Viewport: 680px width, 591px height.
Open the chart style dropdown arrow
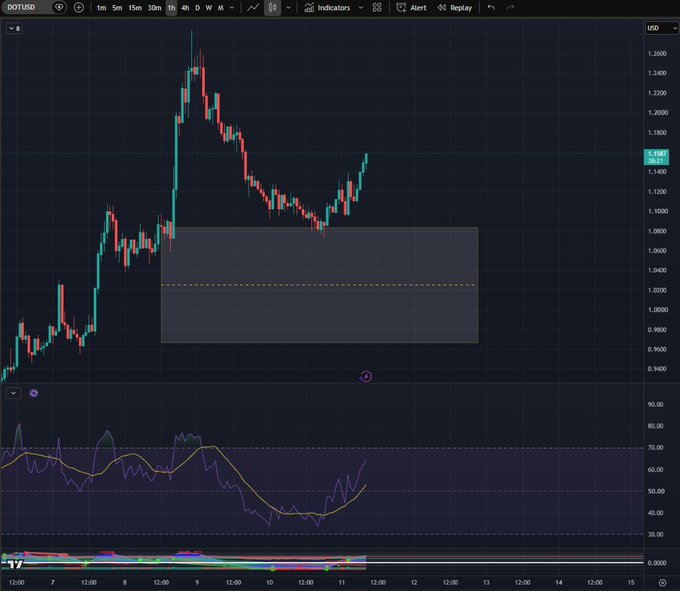point(288,8)
